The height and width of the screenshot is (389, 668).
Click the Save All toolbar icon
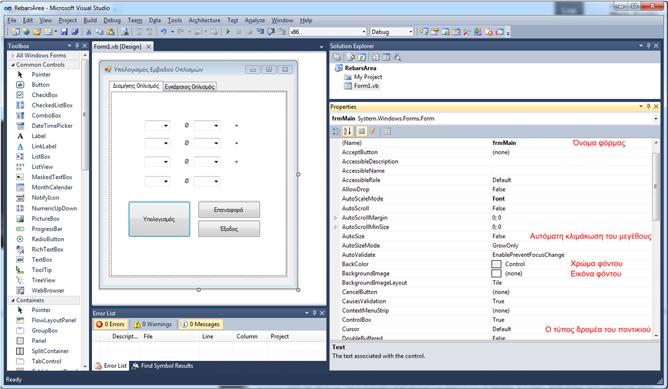[75, 32]
